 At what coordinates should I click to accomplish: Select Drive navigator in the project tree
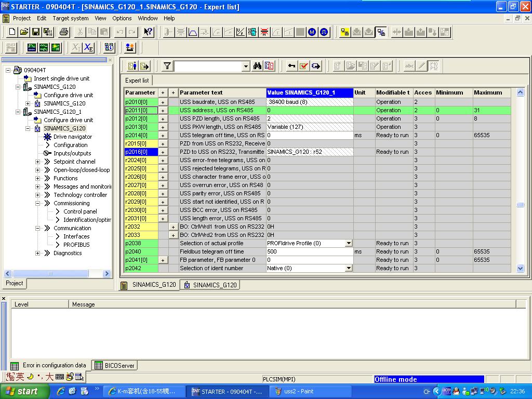point(72,137)
